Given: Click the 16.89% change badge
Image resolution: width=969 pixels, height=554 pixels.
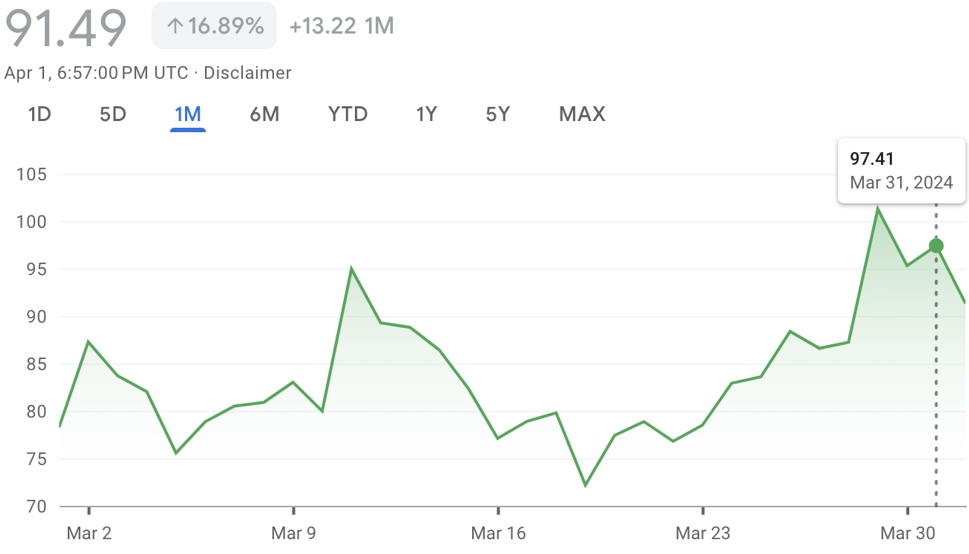Looking at the screenshot, I should tap(215, 26).
